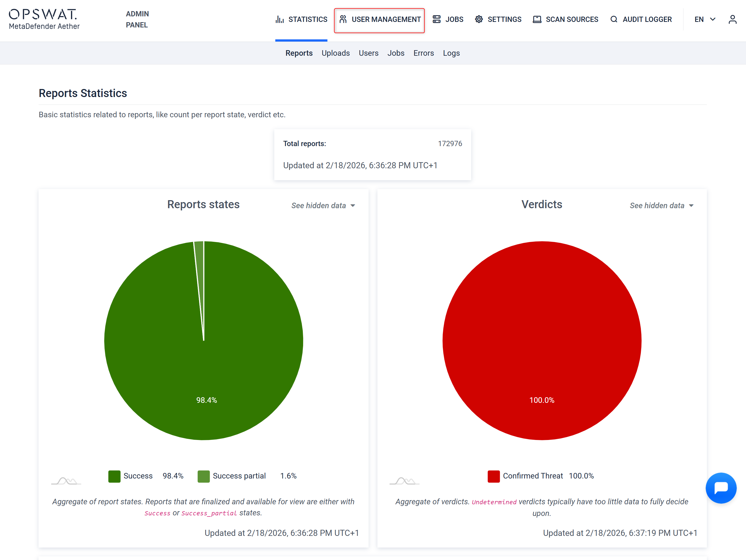The height and width of the screenshot is (560, 746).
Task: Toggle the Success partial legend entry
Action: 232,476
